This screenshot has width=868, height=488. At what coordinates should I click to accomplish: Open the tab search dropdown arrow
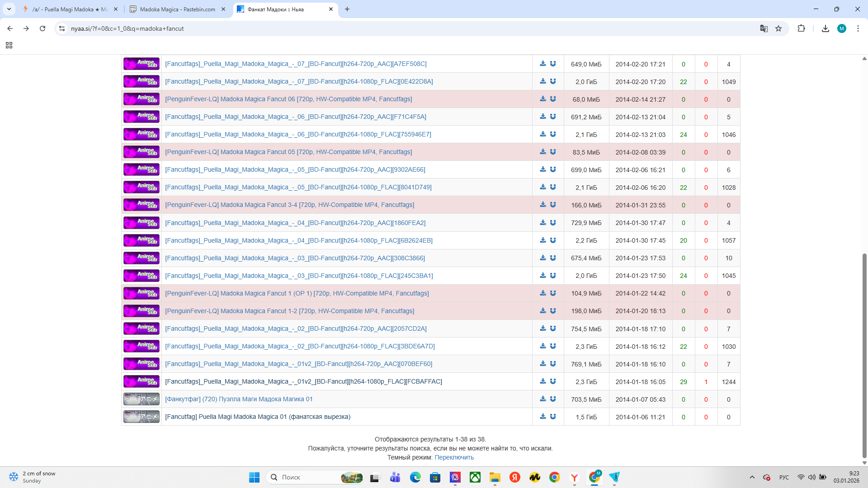9,9
